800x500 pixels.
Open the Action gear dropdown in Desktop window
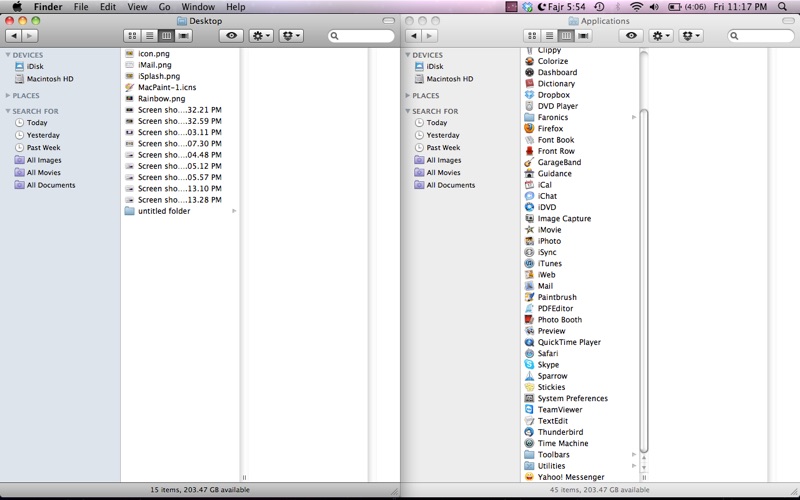point(261,36)
